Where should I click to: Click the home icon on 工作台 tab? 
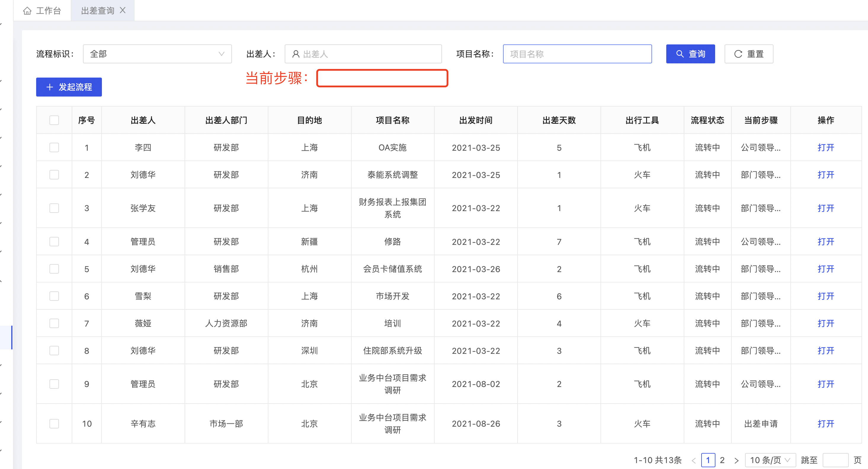(x=27, y=11)
